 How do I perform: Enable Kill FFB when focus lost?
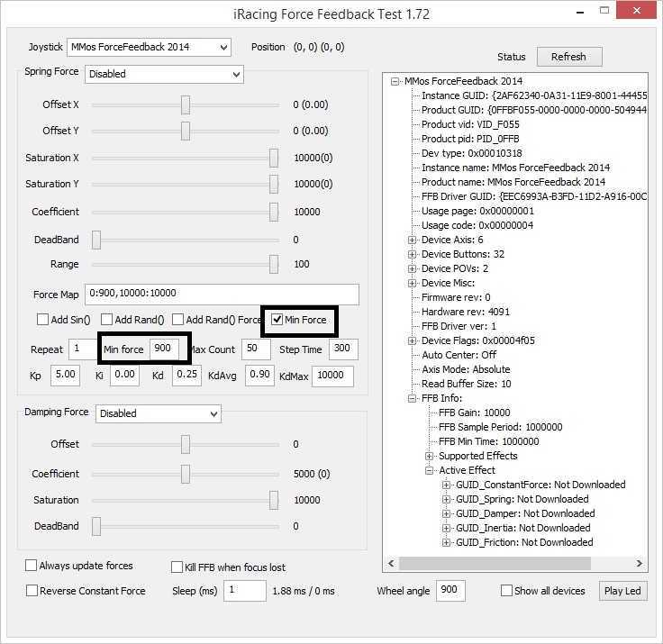pyautogui.click(x=177, y=567)
